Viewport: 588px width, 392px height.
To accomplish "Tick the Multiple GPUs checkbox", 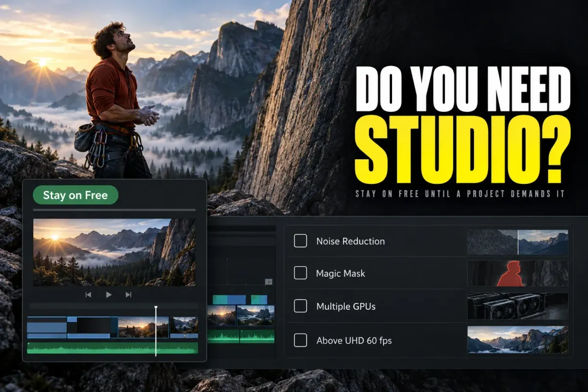I will (300, 306).
